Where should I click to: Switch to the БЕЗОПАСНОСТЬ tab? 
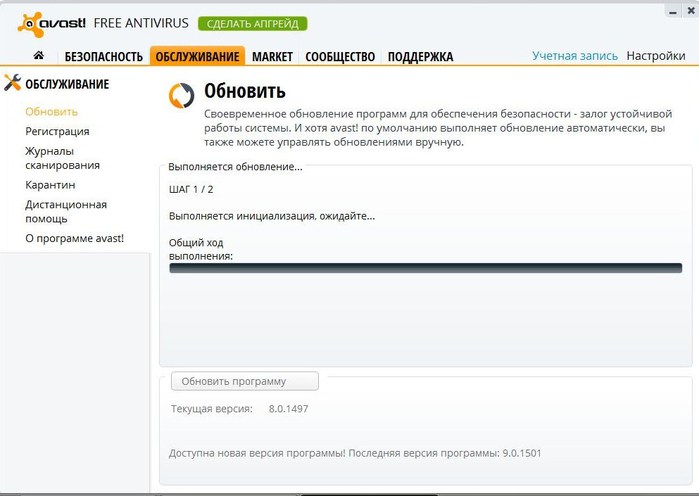pos(103,57)
